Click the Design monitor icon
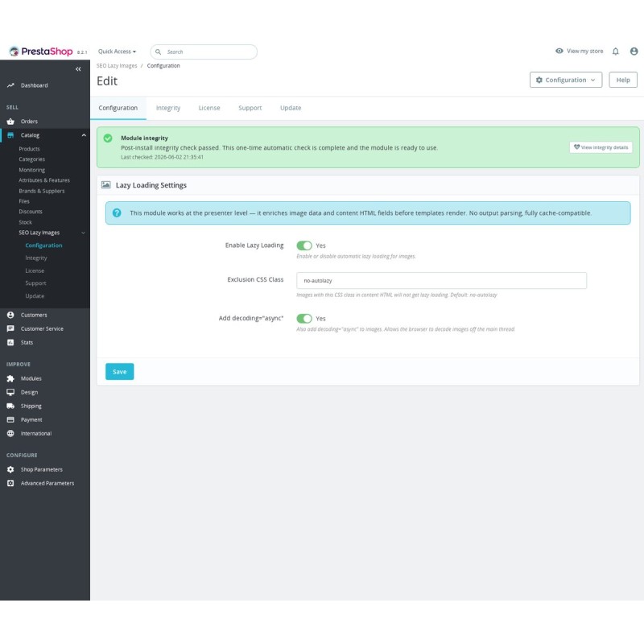Viewport: 644px width, 644px height. 10,392
